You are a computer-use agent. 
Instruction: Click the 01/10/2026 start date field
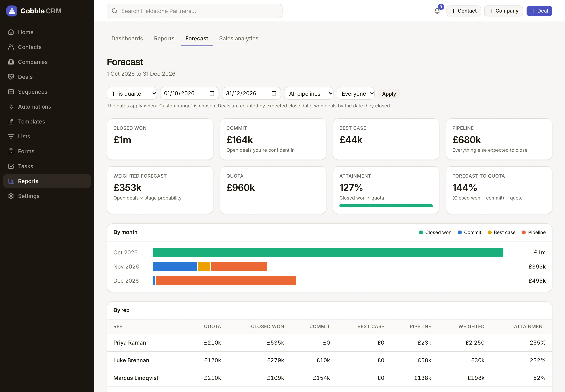[x=189, y=93]
